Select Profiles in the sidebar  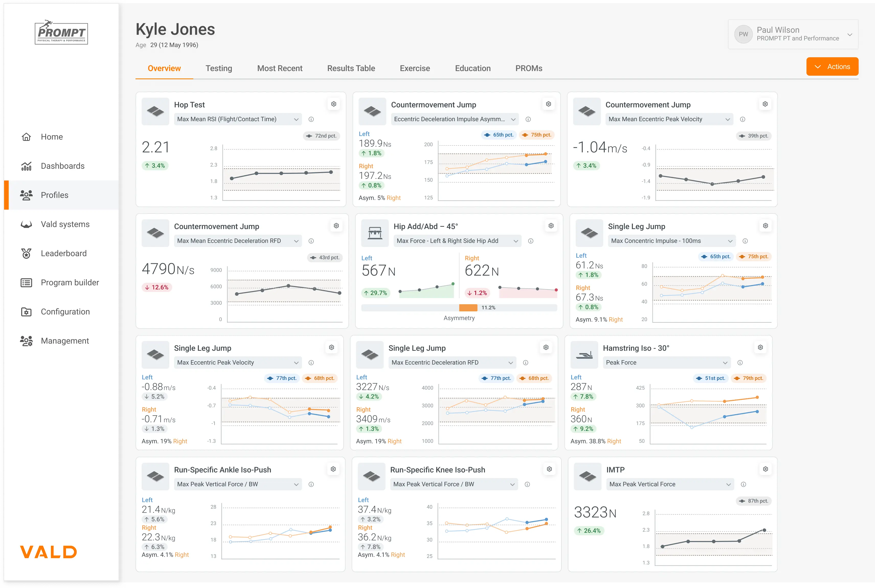[54, 195]
